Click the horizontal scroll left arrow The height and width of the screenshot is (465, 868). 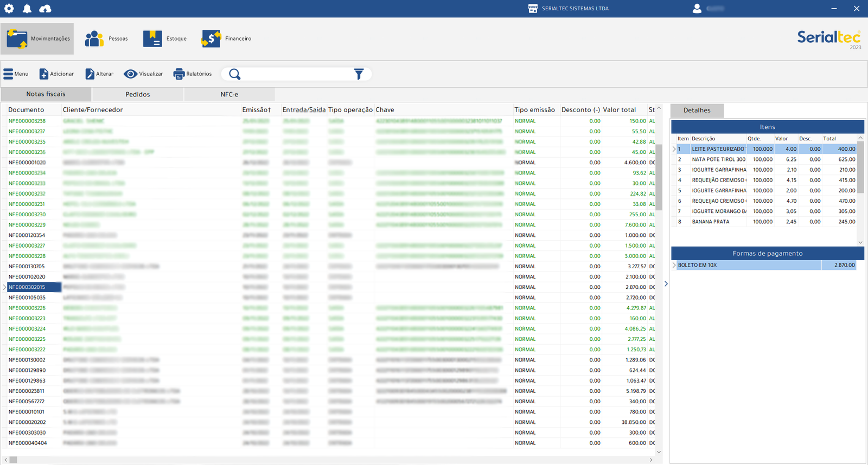pos(5,460)
